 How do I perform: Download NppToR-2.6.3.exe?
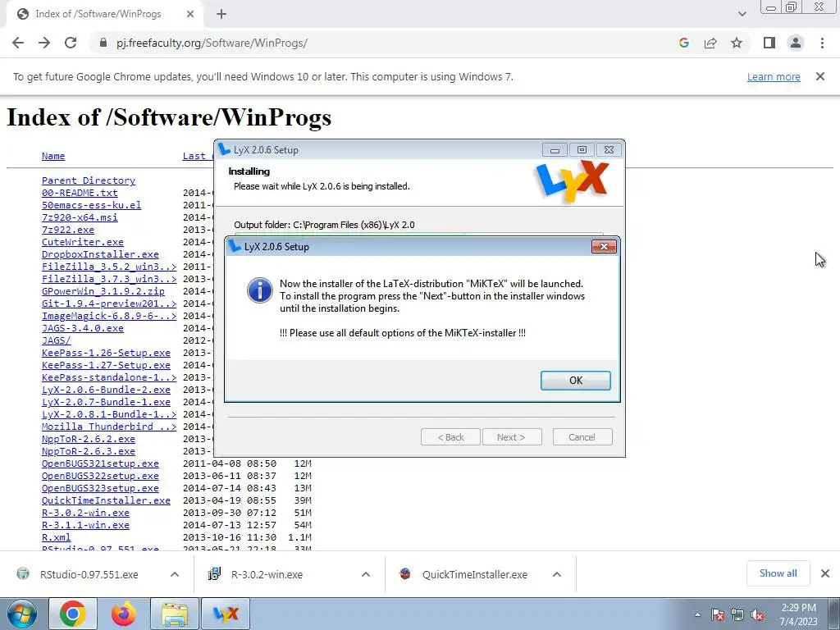pos(89,452)
